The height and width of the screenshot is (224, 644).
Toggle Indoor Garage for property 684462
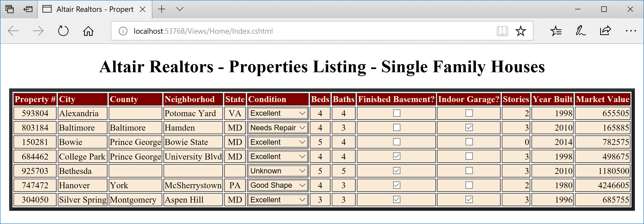coord(469,156)
